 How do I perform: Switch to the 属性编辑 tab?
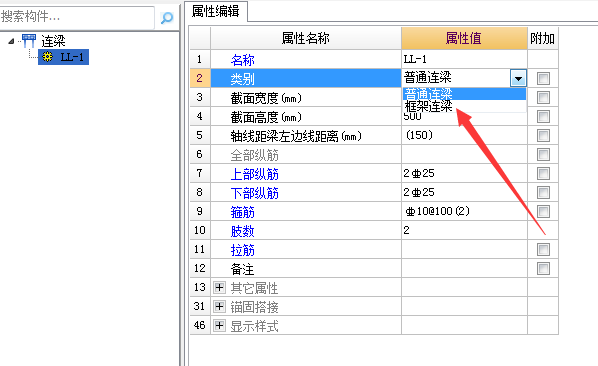click(x=215, y=11)
